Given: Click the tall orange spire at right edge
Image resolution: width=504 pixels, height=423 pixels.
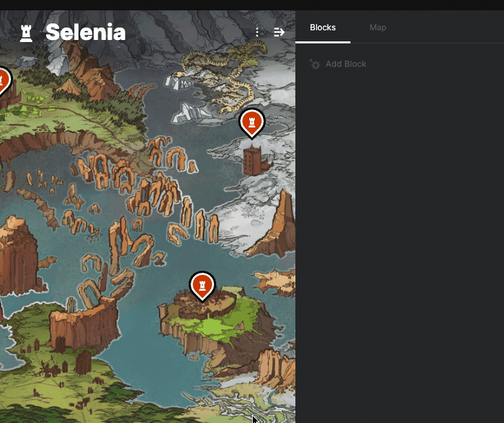Looking at the screenshot, I should pos(280,225).
